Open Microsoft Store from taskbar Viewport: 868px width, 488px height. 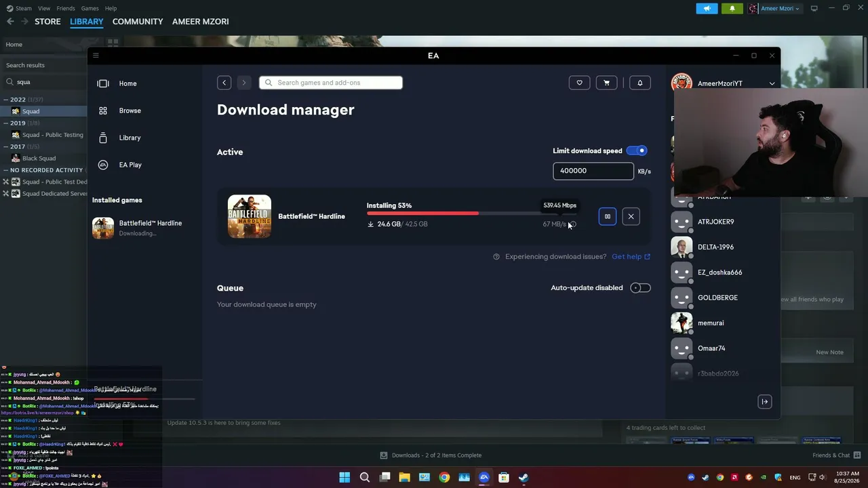click(504, 477)
